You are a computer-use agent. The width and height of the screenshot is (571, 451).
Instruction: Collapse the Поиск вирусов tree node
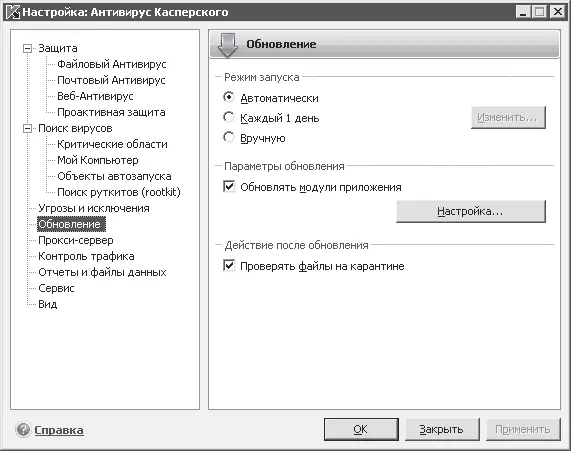coord(27,129)
